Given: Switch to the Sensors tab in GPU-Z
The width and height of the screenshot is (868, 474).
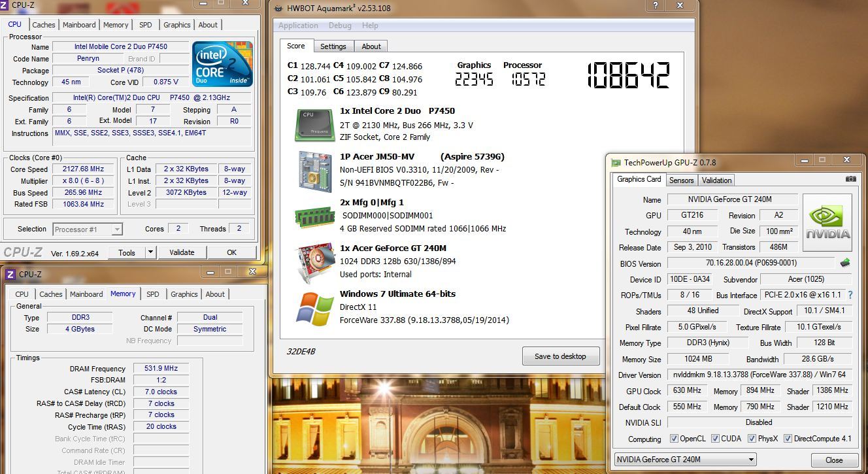Looking at the screenshot, I should (682, 180).
